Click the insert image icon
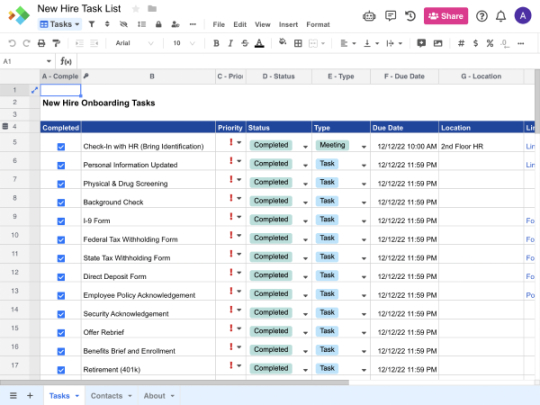This screenshot has height=405, width=540. tap(438, 43)
